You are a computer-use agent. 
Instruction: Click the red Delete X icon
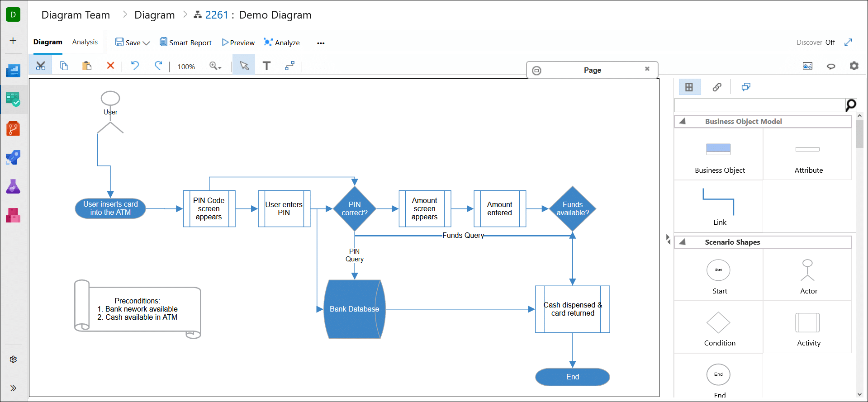(110, 66)
